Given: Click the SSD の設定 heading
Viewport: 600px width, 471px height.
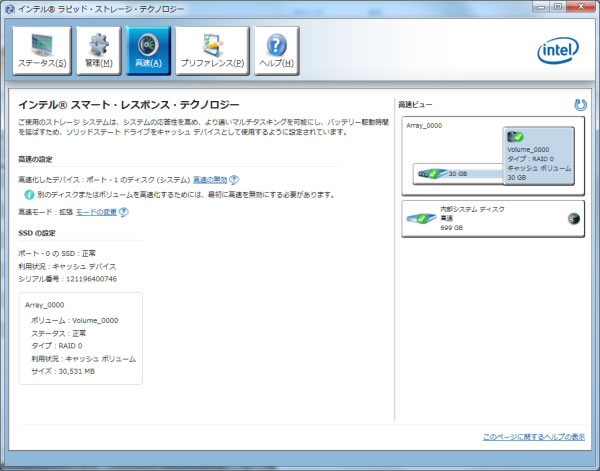Looking at the screenshot, I should pos(37,233).
